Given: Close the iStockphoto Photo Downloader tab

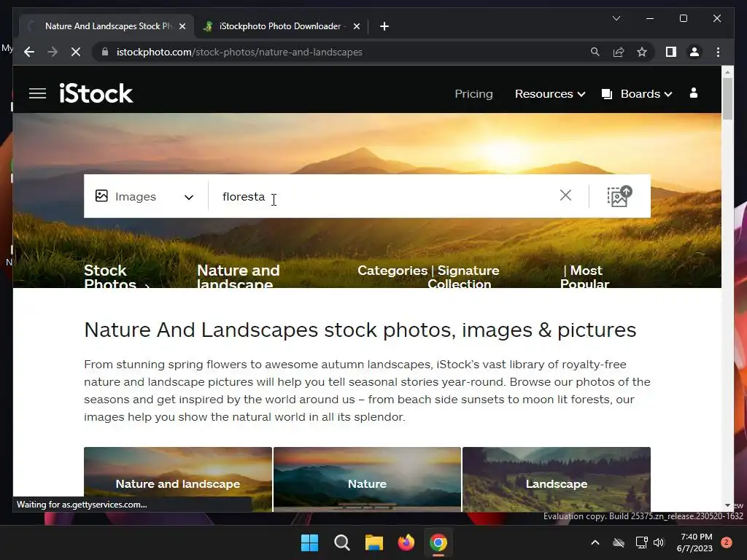Looking at the screenshot, I should tap(356, 26).
